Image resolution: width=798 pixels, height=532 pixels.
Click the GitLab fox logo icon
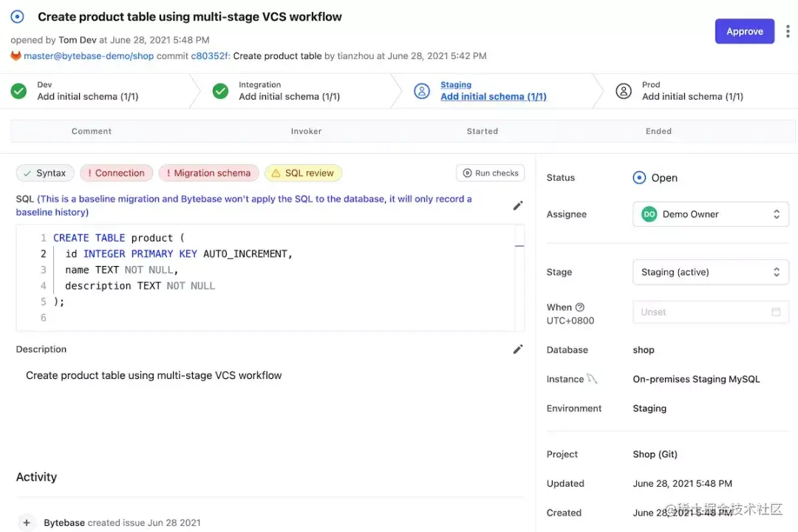click(x=16, y=56)
